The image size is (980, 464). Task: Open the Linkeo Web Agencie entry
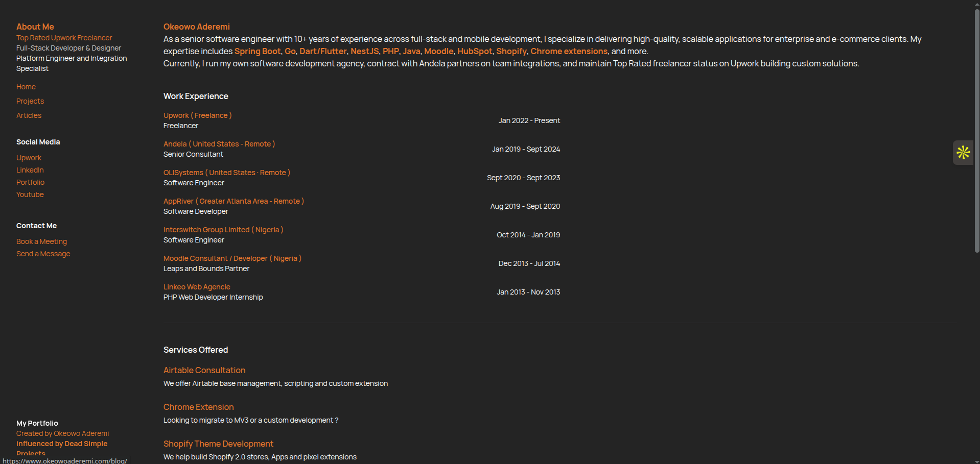197,287
